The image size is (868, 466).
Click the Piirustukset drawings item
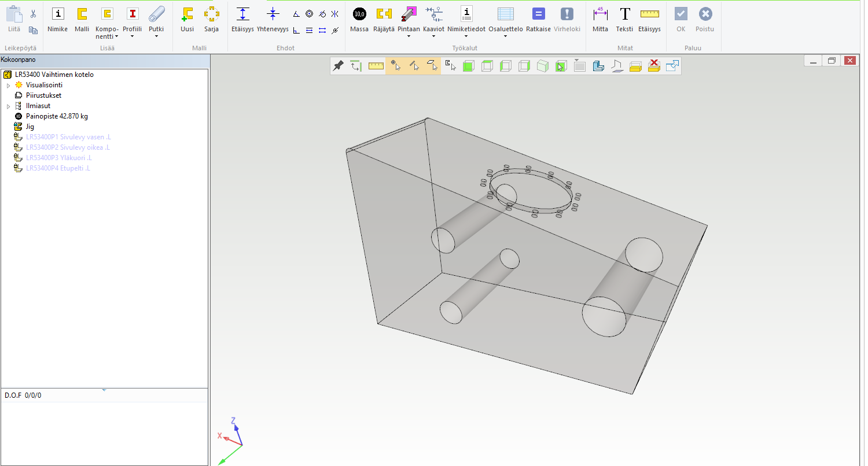pyautogui.click(x=43, y=95)
